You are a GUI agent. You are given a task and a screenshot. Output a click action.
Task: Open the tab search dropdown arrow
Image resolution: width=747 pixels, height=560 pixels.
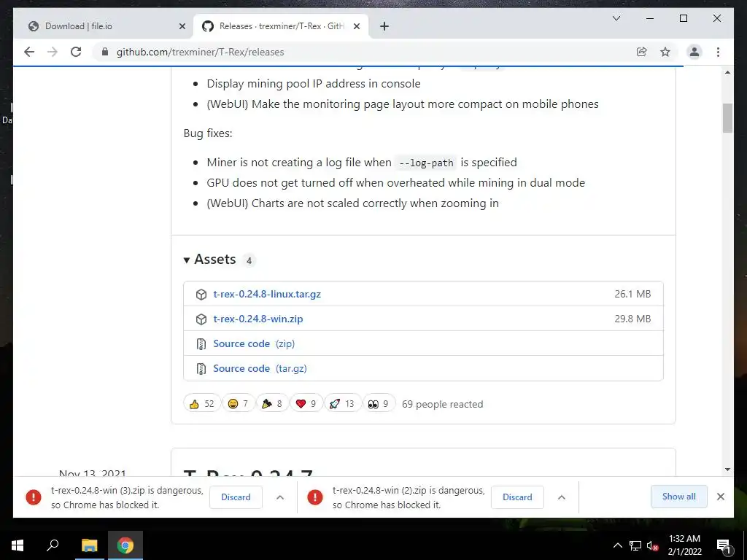click(616, 18)
